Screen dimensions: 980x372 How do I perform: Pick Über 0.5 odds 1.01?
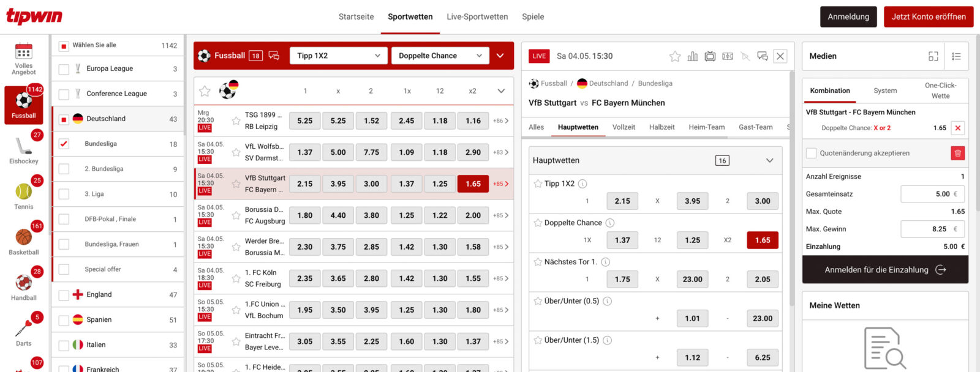(x=692, y=318)
